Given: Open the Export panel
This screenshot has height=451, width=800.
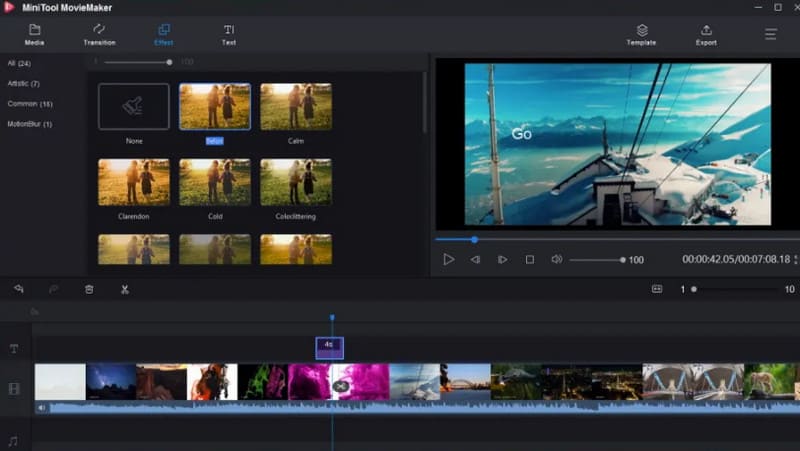Looking at the screenshot, I should 706,35.
